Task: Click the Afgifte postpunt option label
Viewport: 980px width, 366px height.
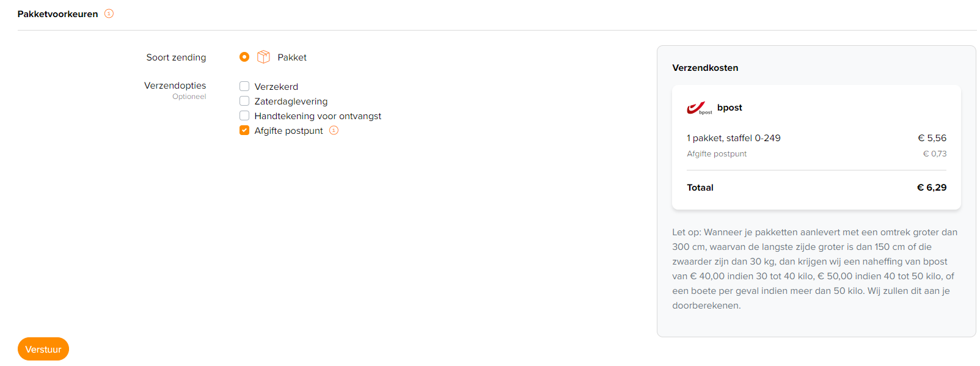Action: tap(288, 131)
